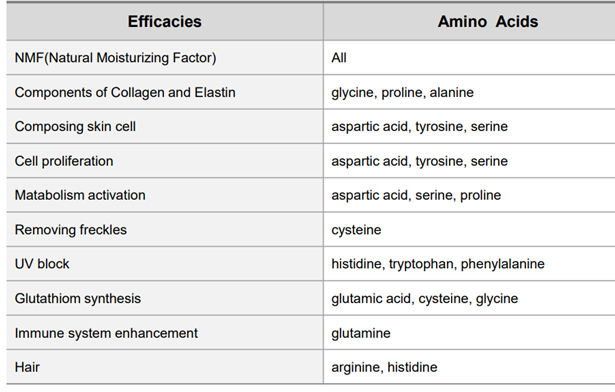This screenshot has width=615, height=392.
Task: Click glutamic acid, cysteine, glycine cell
Action: [x=469, y=298]
